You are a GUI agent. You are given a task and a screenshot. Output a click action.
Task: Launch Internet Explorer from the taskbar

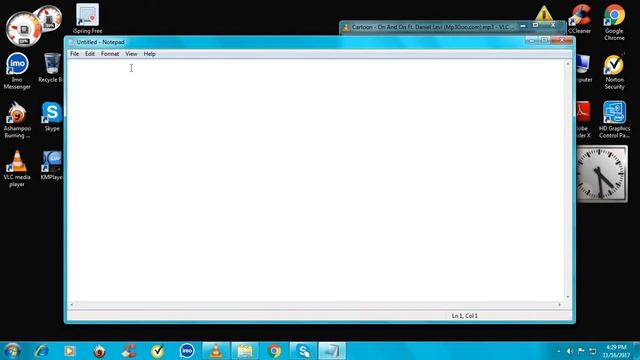pyautogui.click(x=41, y=351)
